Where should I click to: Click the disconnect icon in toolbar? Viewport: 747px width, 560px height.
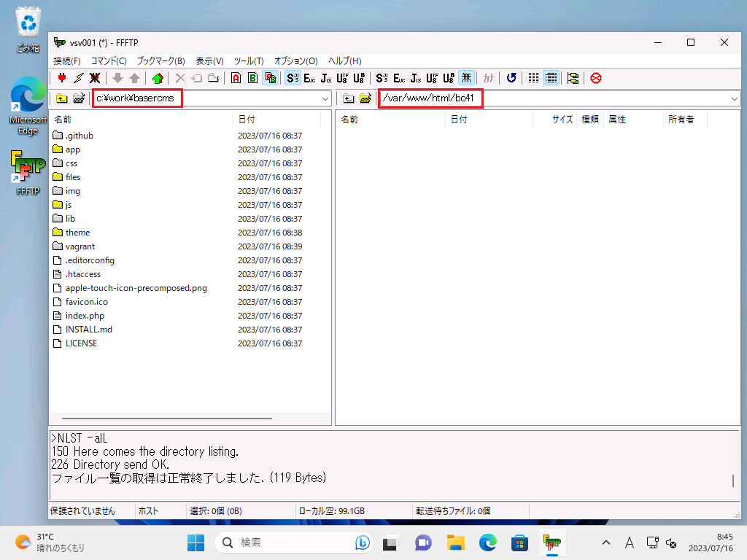pos(95,78)
